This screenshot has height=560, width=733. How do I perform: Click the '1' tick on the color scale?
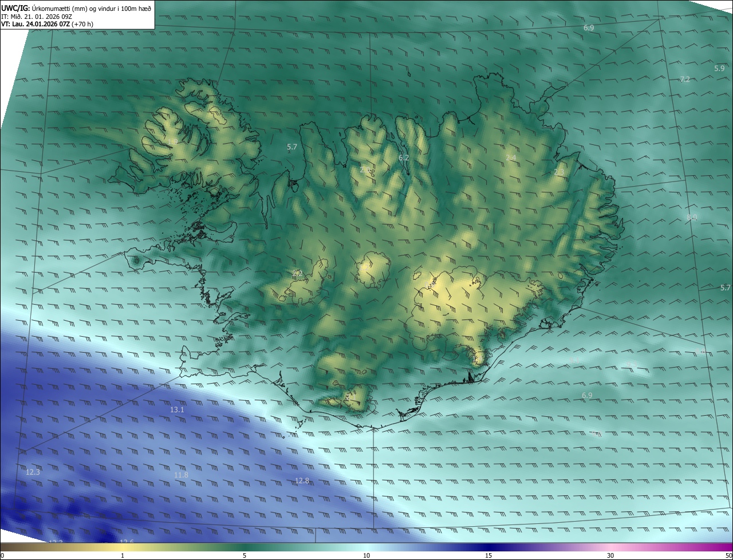click(123, 555)
